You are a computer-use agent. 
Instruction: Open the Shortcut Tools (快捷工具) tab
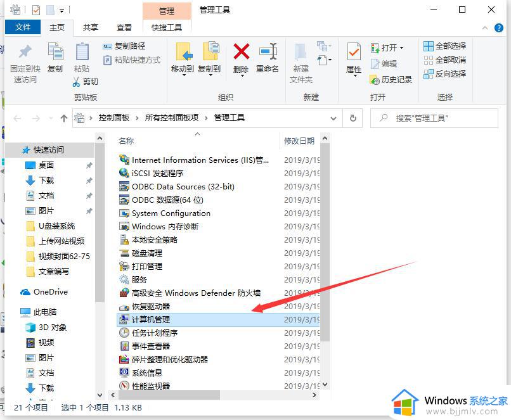(167, 28)
